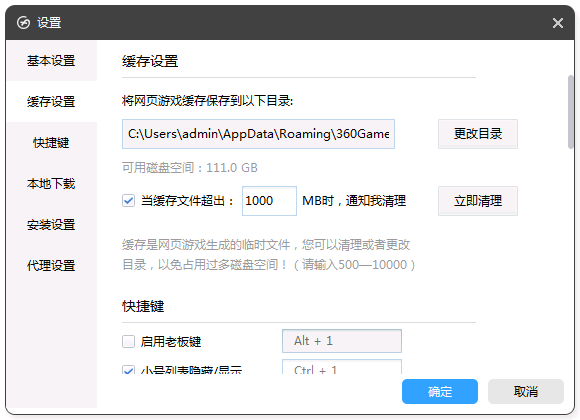Viewport: 580px width, 420px height.
Task: Click the vertical scrollbar thumb
Action: point(571,112)
